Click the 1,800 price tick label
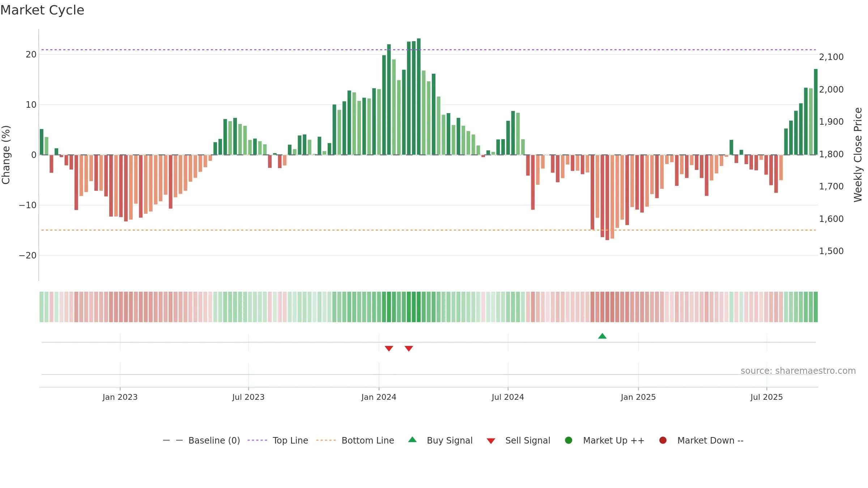 pyautogui.click(x=831, y=154)
